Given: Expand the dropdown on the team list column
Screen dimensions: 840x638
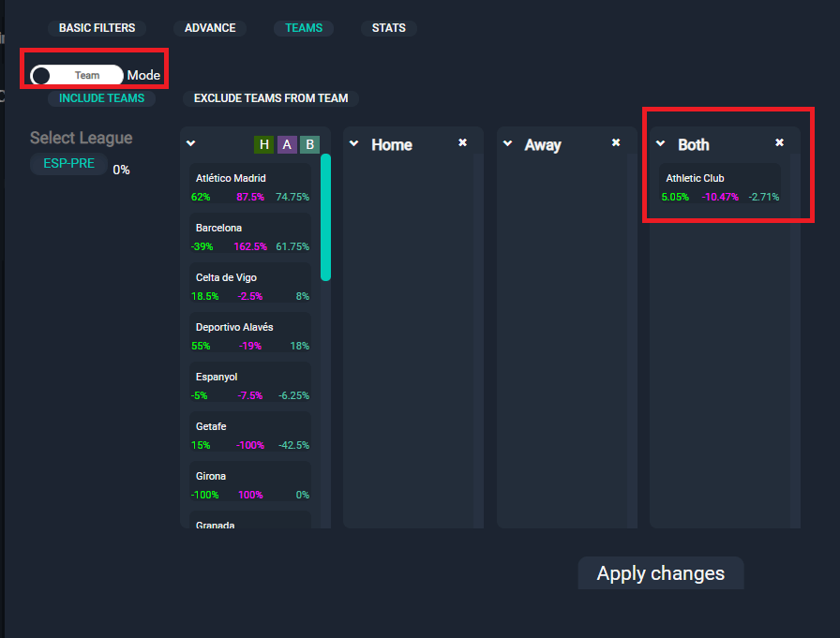Looking at the screenshot, I should point(191,144).
